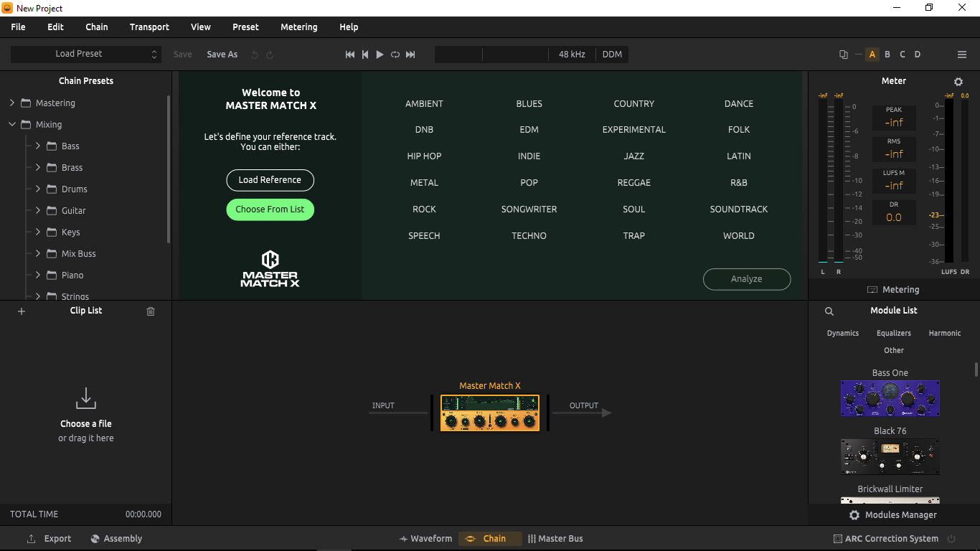Expand the Mix Buss folder
This screenshot has height=551, width=980.
coord(38,254)
